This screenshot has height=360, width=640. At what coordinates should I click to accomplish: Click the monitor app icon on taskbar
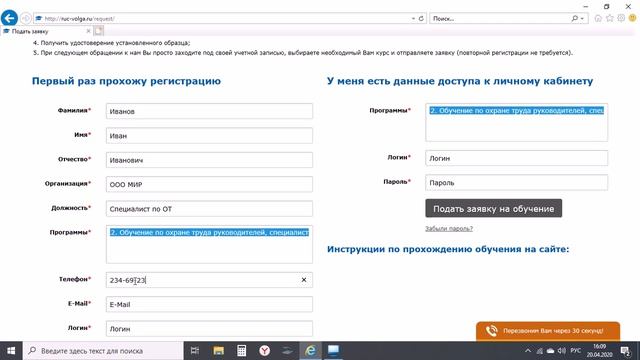[x=333, y=351]
